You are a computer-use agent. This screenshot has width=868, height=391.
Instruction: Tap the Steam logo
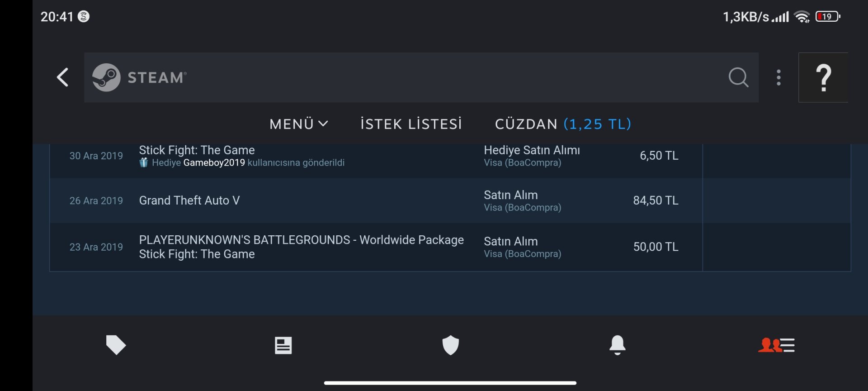tap(139, 77)
